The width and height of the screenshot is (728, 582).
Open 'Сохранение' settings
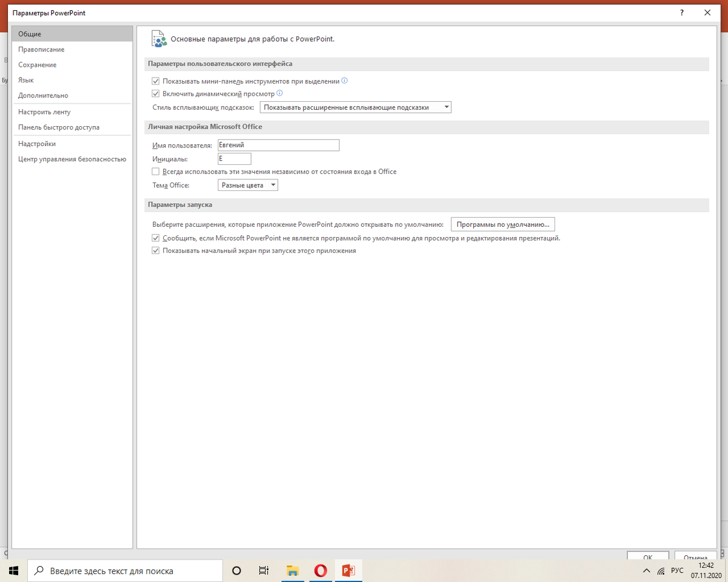[72, 64]
